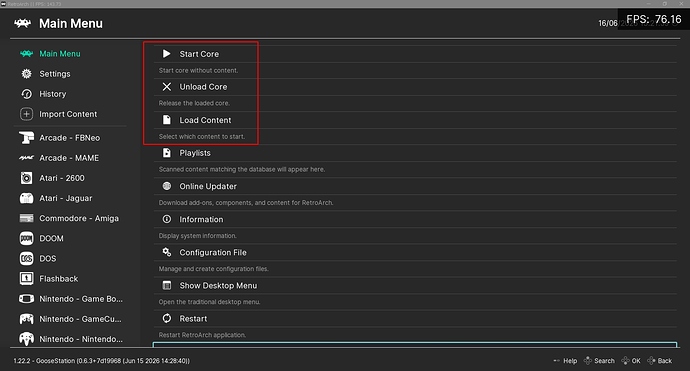Open History via the clock icon

(x=26, y=94)
